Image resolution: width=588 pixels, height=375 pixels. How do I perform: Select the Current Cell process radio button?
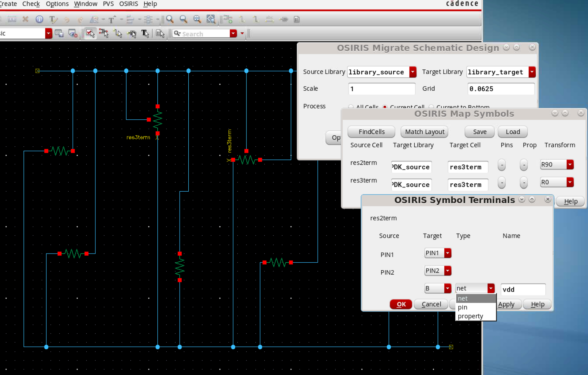coord(385,107)
